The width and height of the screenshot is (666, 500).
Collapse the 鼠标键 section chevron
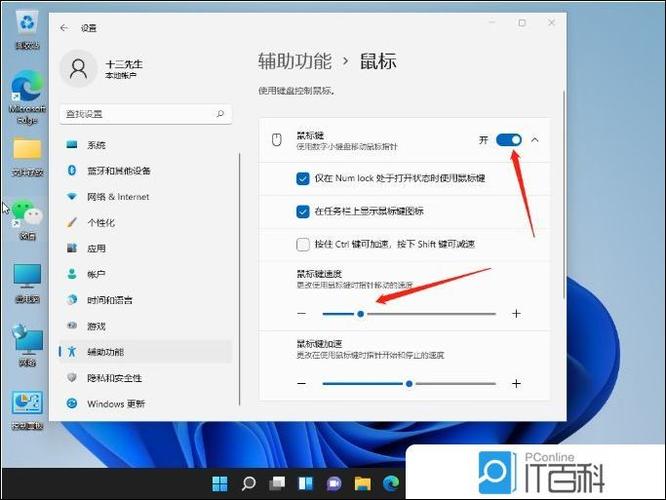pyautogui.click(x=535, y=140)
